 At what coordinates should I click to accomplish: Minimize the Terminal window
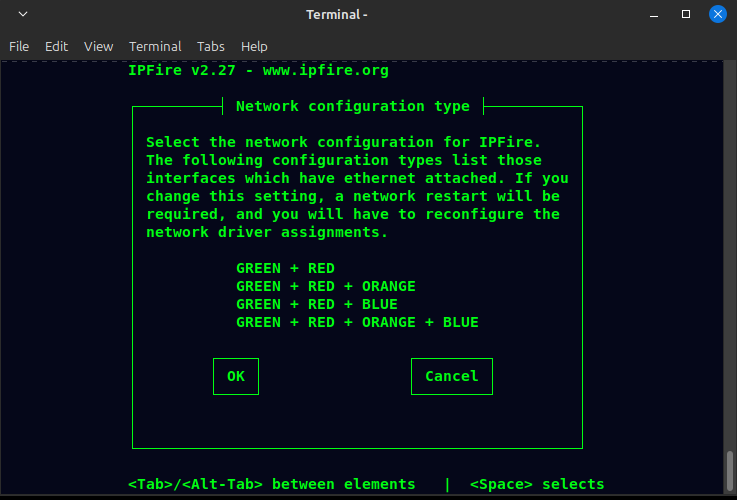pos(655,15)
